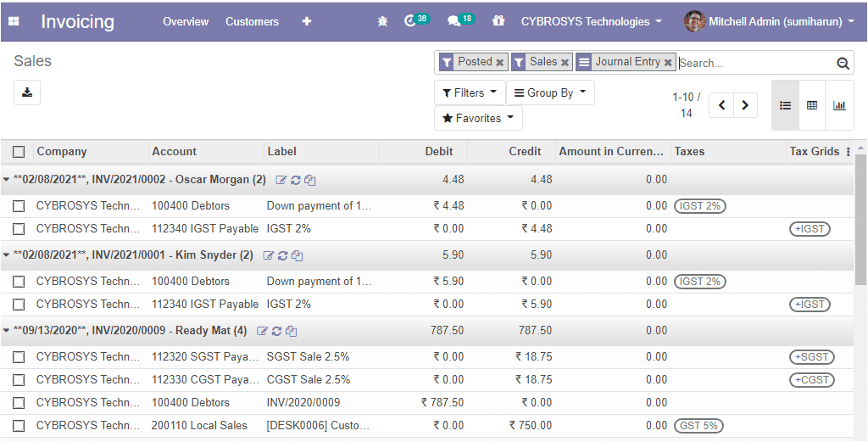Open the debug bug icon menu
Viewport: 868px width, 442px height.
(382, 21)
